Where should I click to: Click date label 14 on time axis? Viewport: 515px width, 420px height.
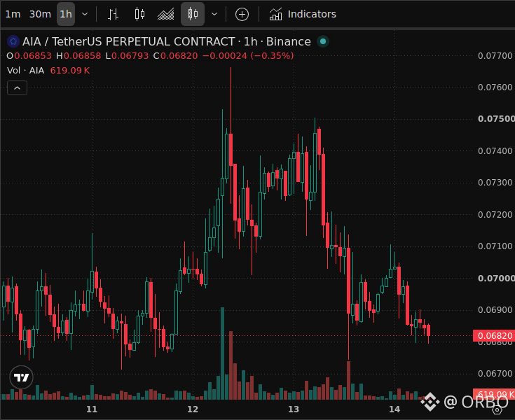(394, 409)
